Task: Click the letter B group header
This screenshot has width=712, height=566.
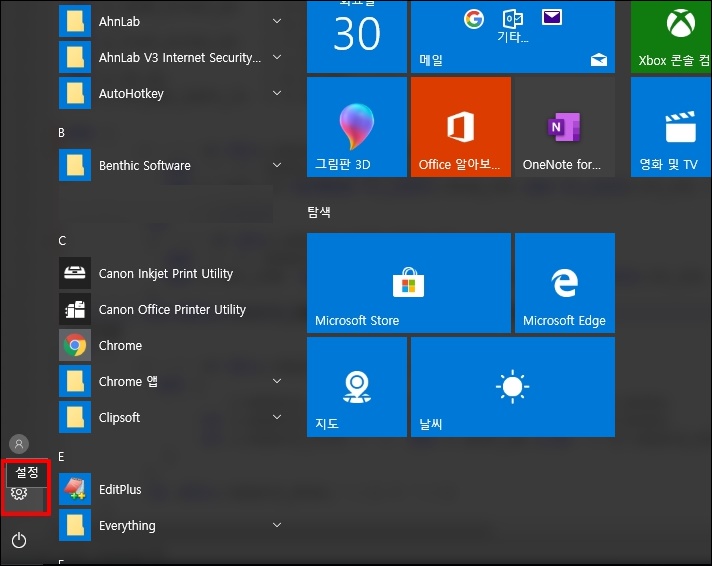Action: [61, 133]
